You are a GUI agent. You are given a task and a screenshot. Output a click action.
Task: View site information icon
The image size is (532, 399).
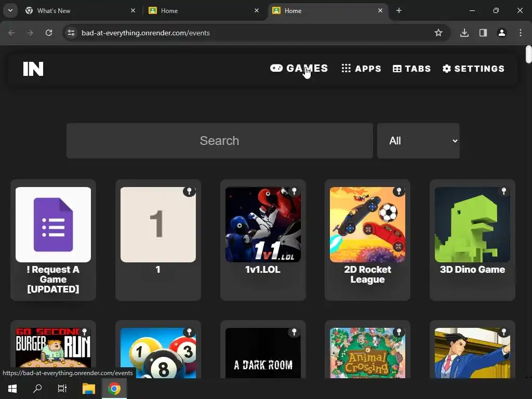71,33
